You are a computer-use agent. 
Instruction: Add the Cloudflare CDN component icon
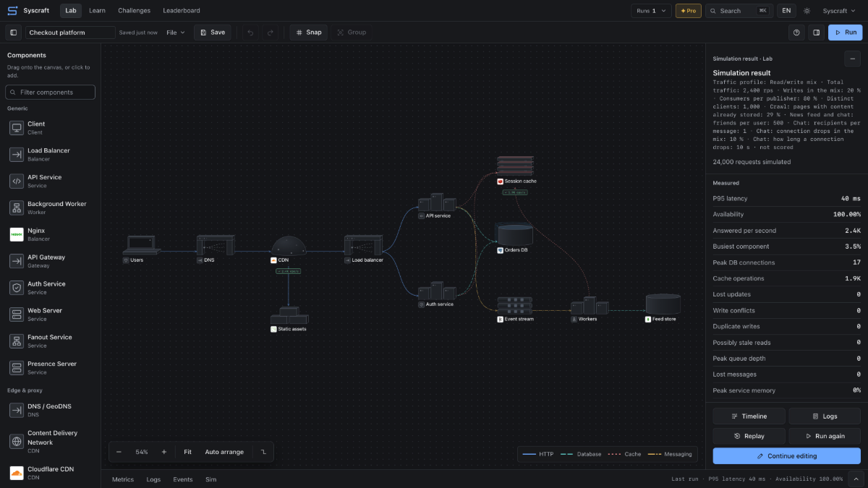[x=17, y=473]
